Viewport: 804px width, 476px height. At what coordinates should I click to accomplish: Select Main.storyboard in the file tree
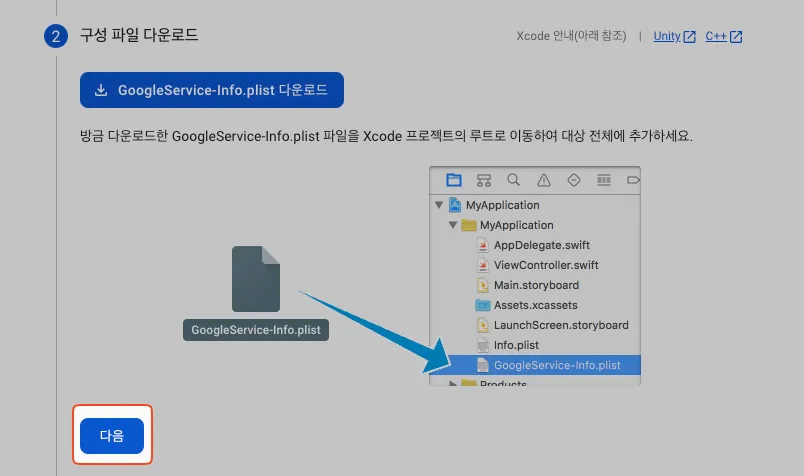point(535,285)
